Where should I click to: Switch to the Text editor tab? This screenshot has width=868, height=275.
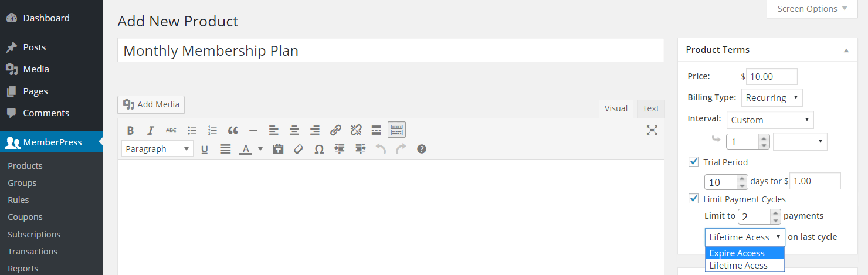pos(650,108)
